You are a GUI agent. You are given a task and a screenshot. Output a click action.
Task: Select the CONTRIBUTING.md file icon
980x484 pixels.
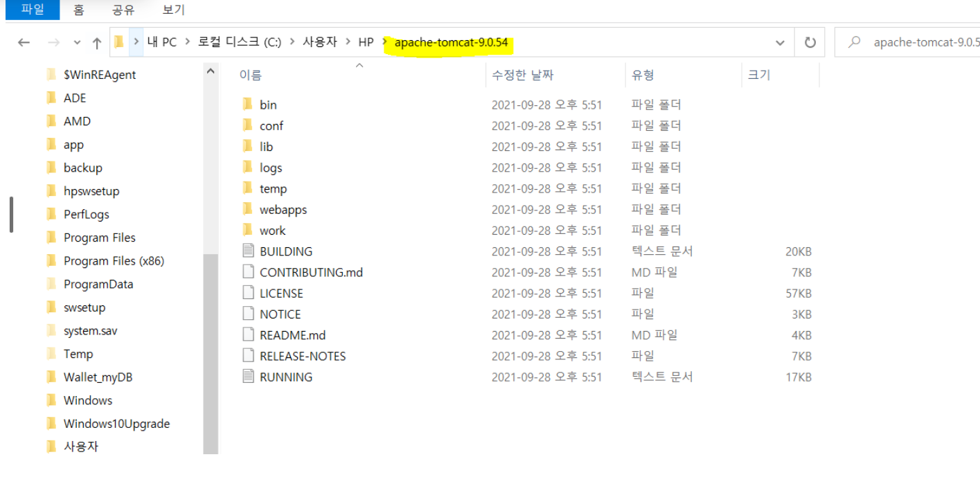coord(249,271)
